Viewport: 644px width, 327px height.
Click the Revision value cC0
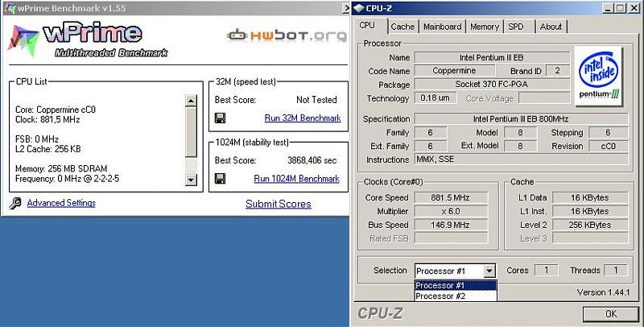point(609,146)
